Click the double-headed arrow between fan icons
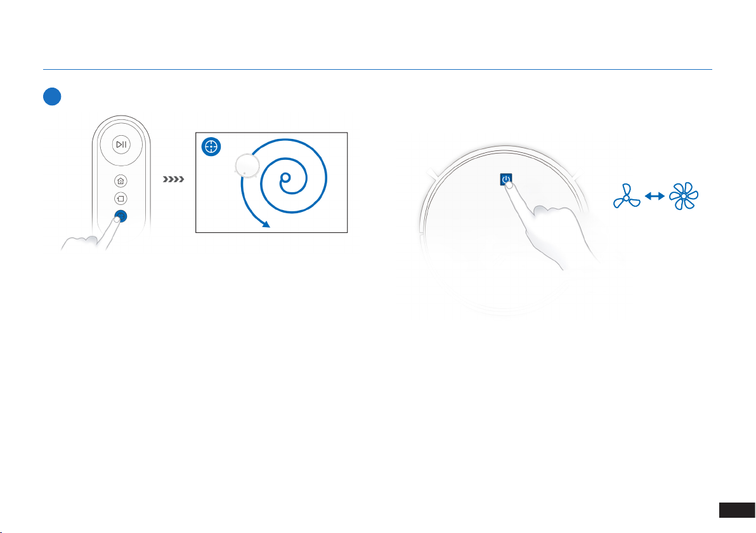Screen dimensions: 756x533 (655, 196)
